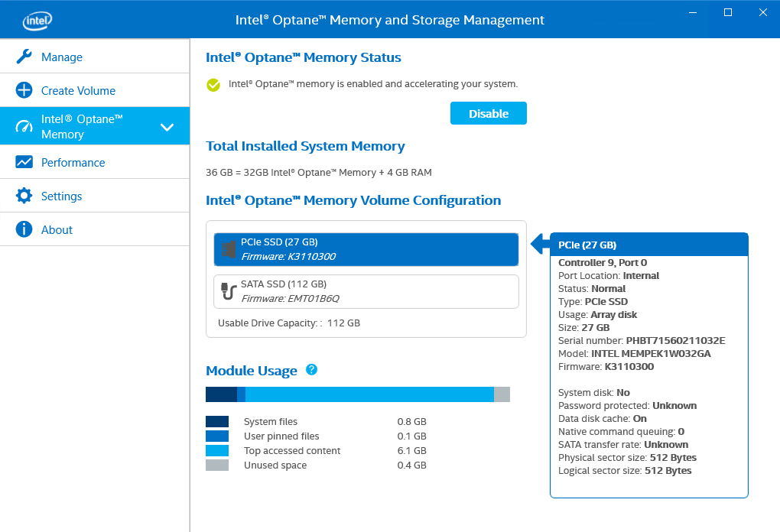Minimize the Intel Optane window
The image size is (780, 532).
click(x=693, y=12)
